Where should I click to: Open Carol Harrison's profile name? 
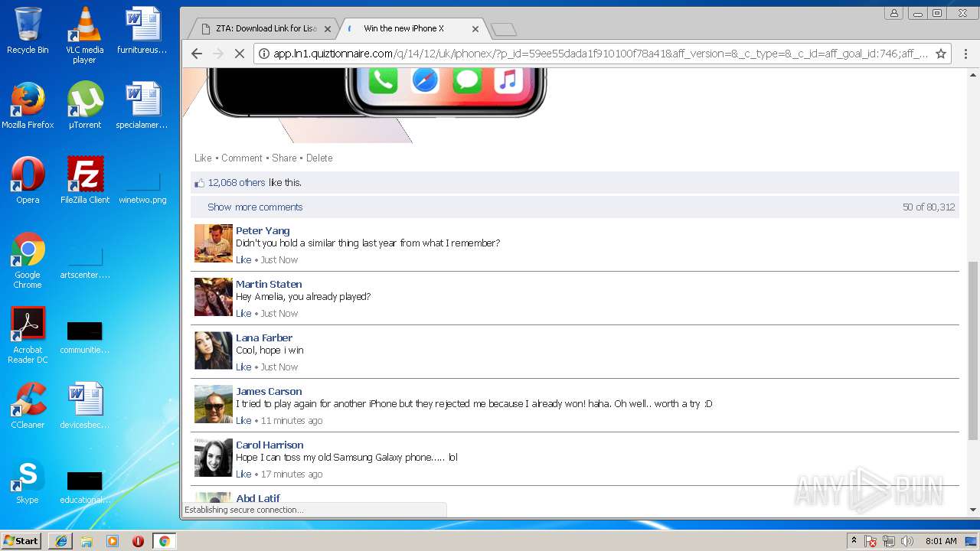269,445
